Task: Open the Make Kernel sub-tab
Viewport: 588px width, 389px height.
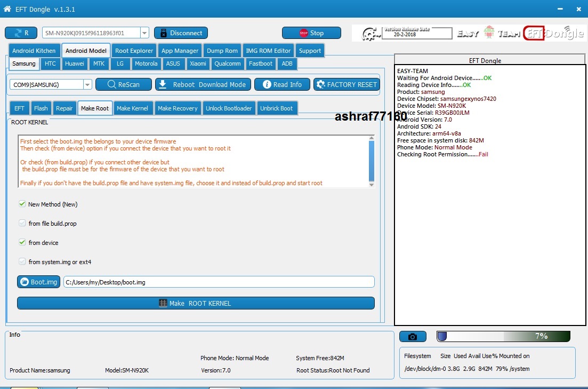Action: coord(132,108)
